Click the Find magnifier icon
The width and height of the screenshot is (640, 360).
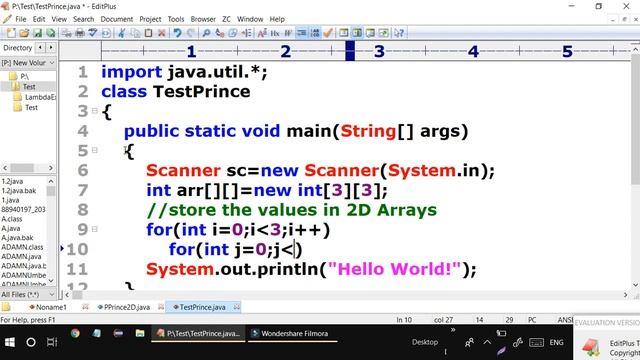tap(206, 33)
